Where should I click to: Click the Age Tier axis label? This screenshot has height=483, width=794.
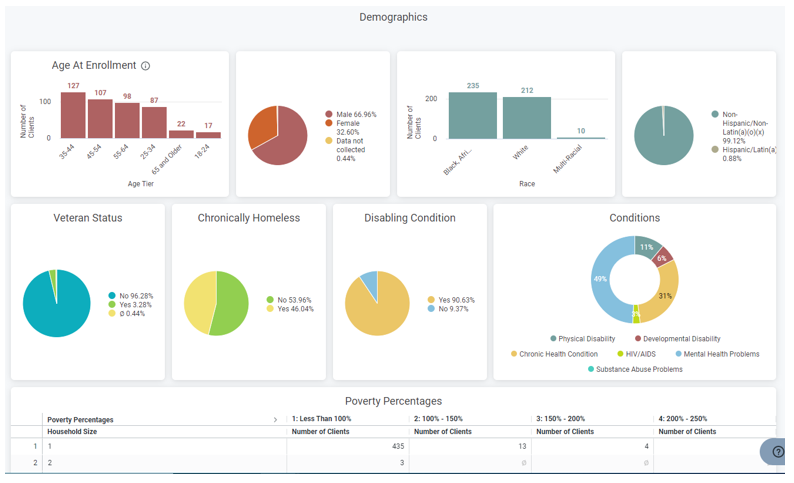[x=141, y=184]
